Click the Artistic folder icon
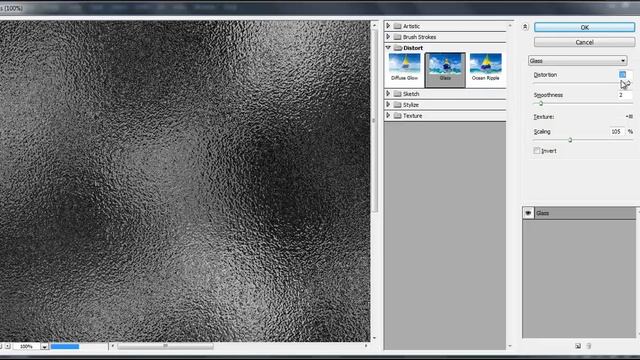 398,26
